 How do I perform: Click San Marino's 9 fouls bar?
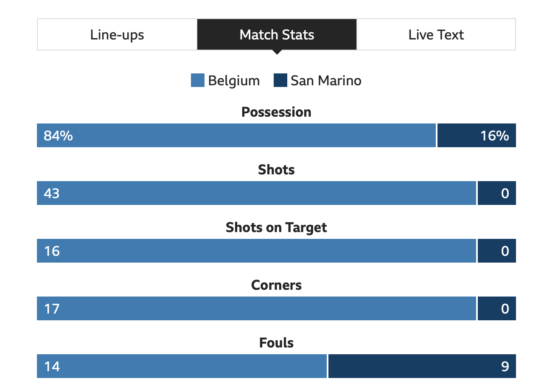point(422,366)
